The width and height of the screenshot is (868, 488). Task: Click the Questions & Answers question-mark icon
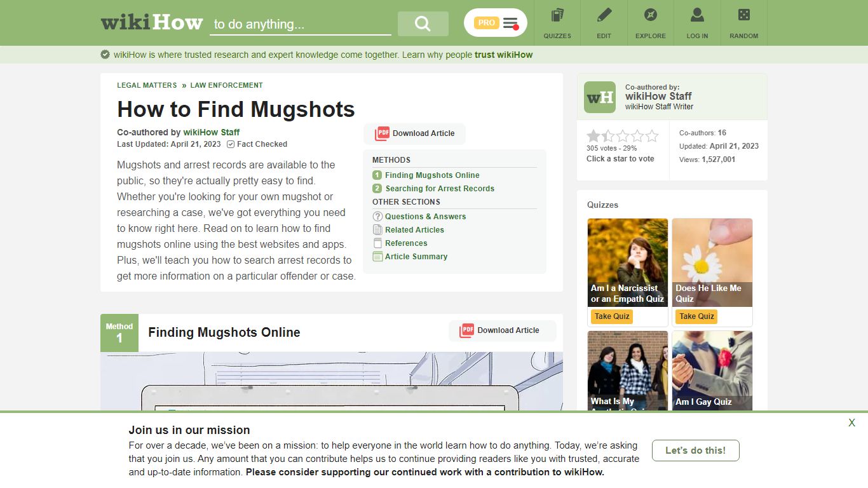point(377,217)
